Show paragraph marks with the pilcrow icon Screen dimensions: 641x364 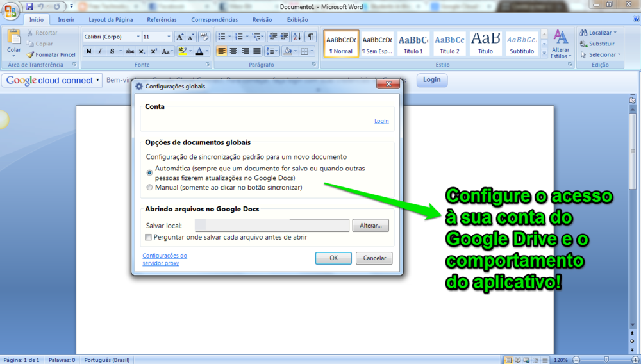pos(311,37)
